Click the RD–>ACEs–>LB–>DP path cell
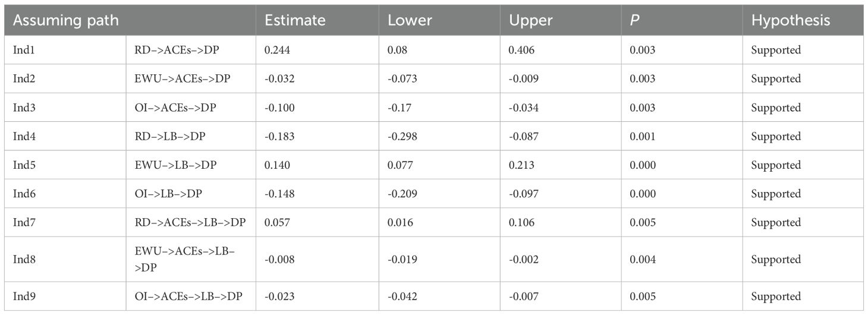 186,222
